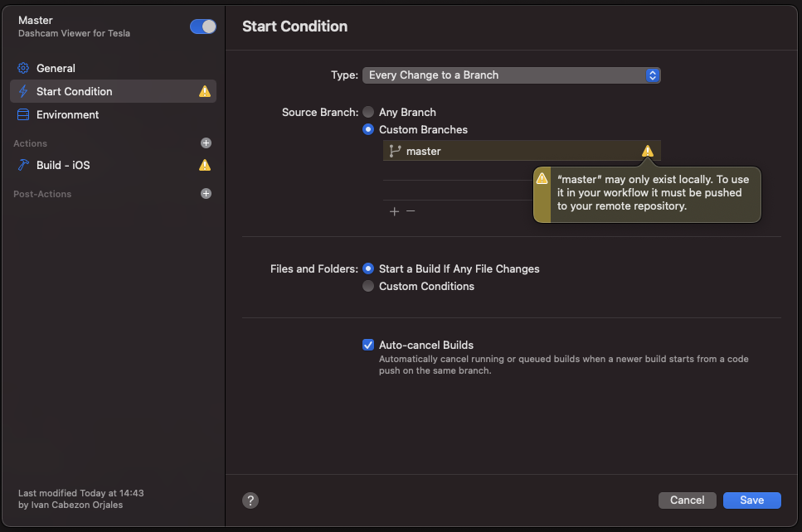Toggle the Master workflow switch off
The image size is (802, 532).
[203, 27]
